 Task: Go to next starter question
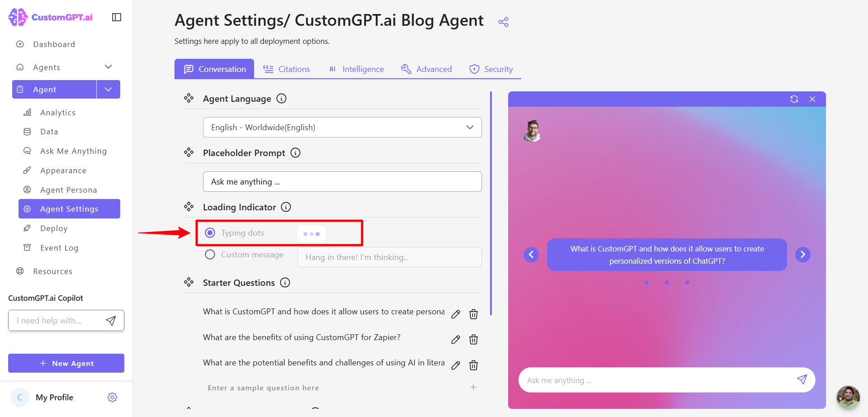tap(803, 255)
